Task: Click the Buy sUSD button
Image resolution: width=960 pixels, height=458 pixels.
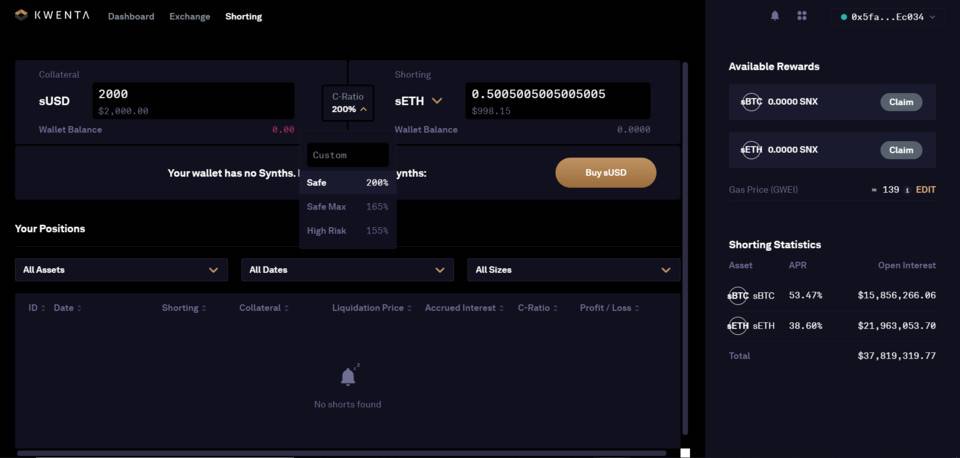Action: (606, 173)
